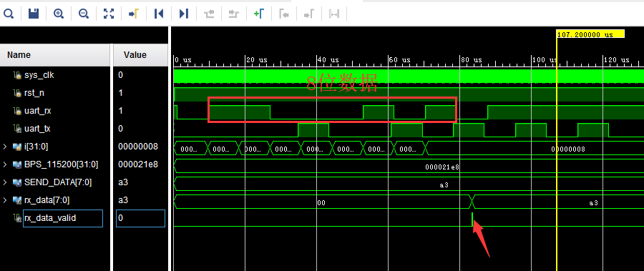Click the i[31:0] bus type icon
The width and height of the screenshot is (644, 271).
17,147
